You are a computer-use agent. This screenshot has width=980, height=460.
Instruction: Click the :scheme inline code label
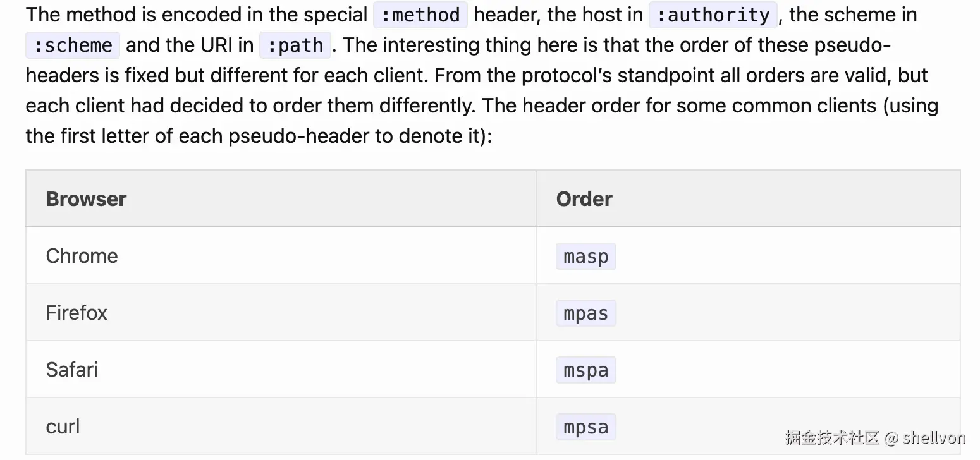[72, 45]
